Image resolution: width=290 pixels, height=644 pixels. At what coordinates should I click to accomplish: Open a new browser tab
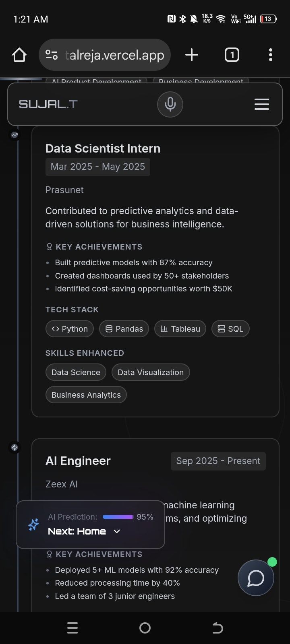(192, 55)
